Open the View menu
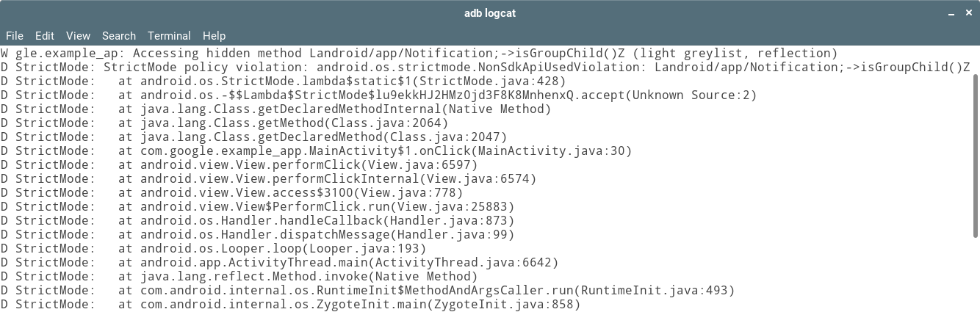This screenshot has width=980, height=312. [78, 35]
